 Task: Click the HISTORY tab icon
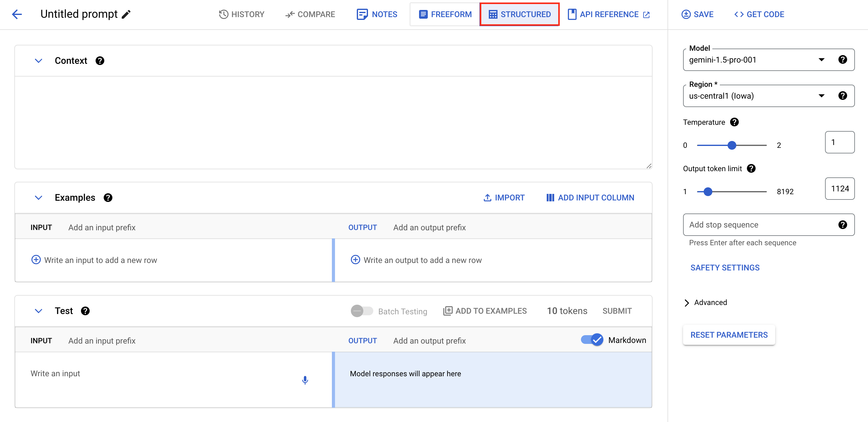[x=224, y=14]
